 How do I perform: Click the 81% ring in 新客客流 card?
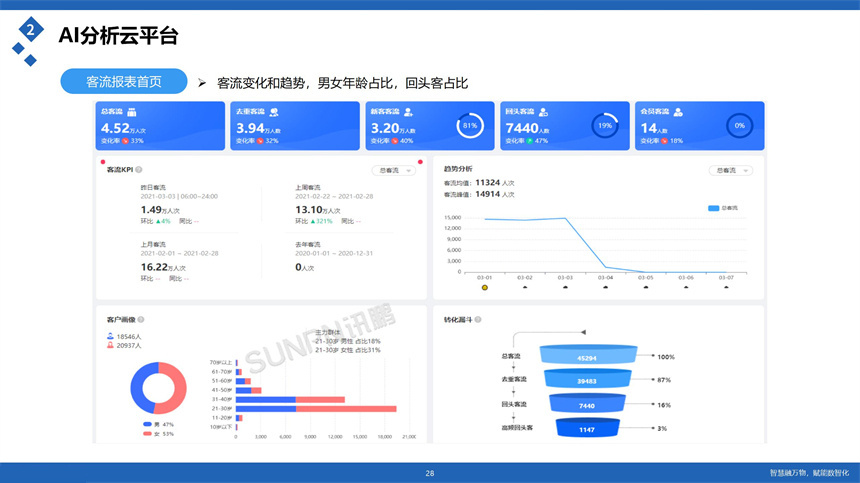pos(470,126)
